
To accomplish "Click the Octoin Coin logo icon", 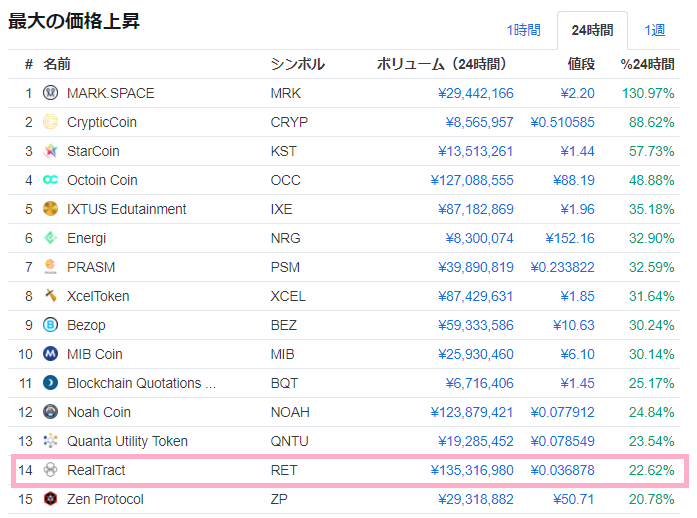I will tap(51, 181).
